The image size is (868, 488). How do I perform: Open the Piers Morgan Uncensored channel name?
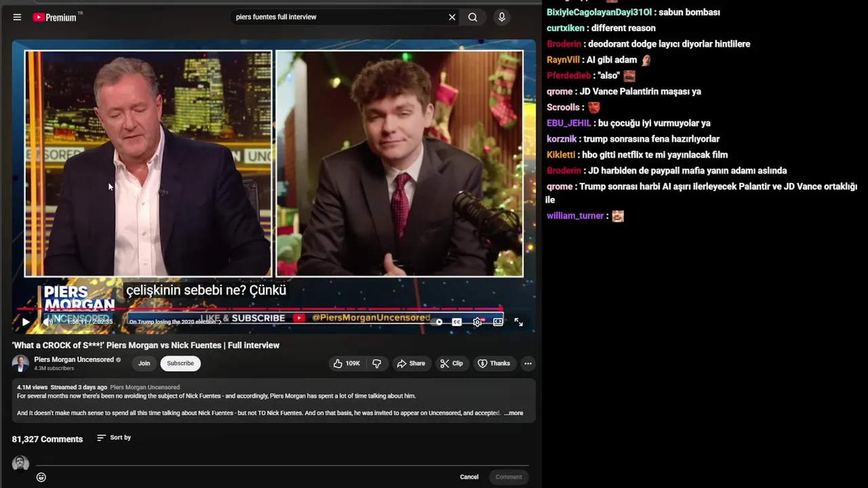pos(74,359)
